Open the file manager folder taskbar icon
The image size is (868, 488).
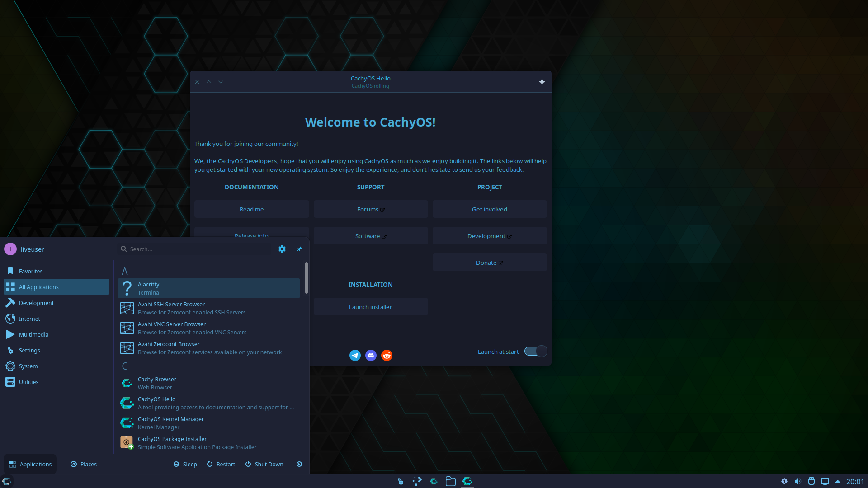(x=450, y=481)
